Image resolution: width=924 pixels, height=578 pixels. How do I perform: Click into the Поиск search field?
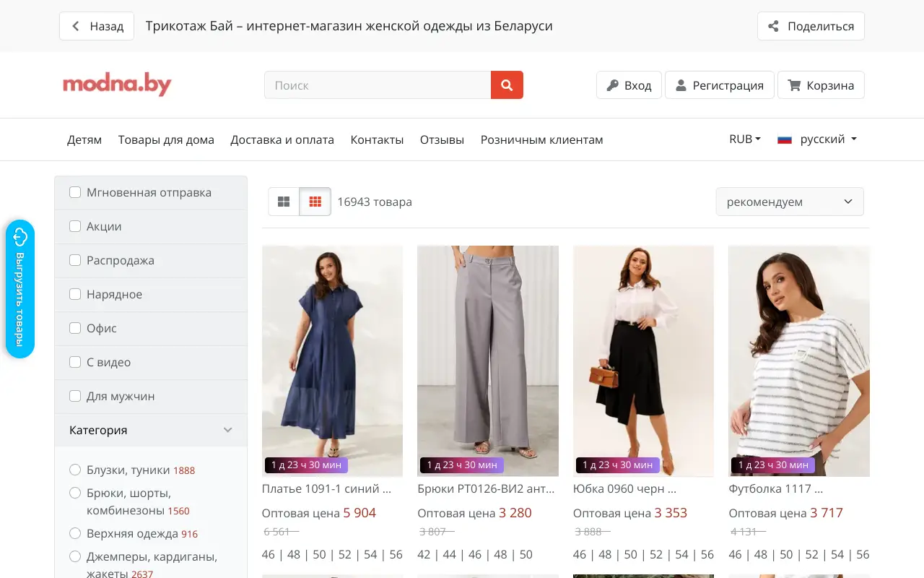click(378, 85)
